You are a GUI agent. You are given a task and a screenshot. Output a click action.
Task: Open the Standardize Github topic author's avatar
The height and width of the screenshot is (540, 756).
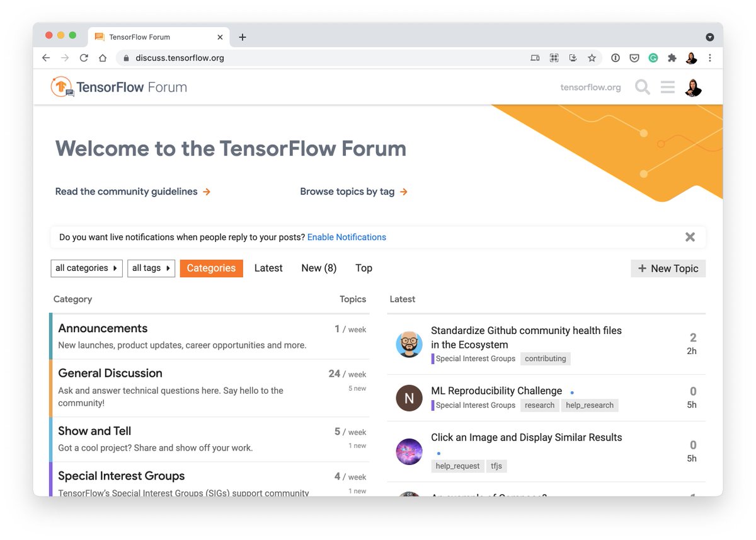[409, 344]
